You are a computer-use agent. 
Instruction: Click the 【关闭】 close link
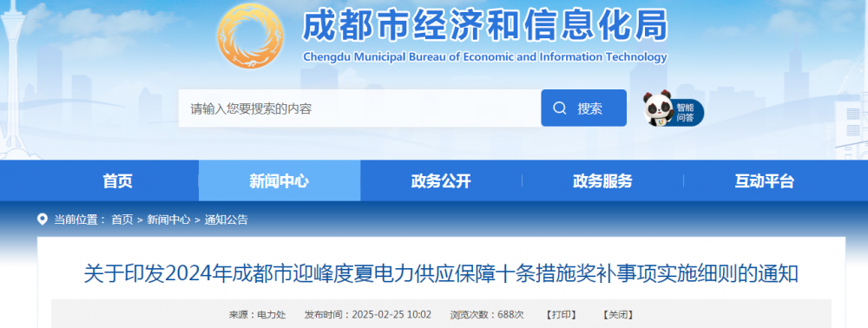coord(618,315)
